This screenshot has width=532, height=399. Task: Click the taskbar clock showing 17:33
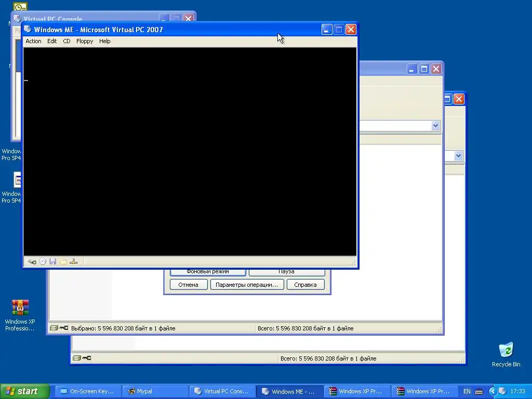pyautogui.click(x=517, y=392)
